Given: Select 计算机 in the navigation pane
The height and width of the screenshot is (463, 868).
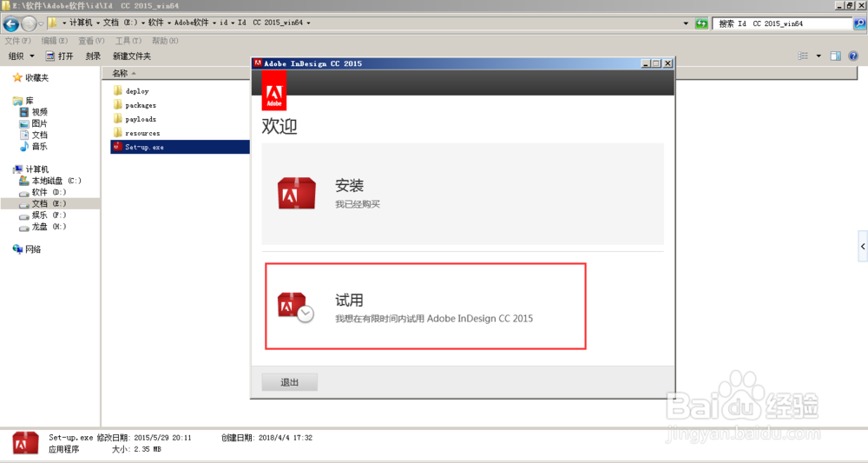Looking at the screenshot, I should tap(31, 169).
